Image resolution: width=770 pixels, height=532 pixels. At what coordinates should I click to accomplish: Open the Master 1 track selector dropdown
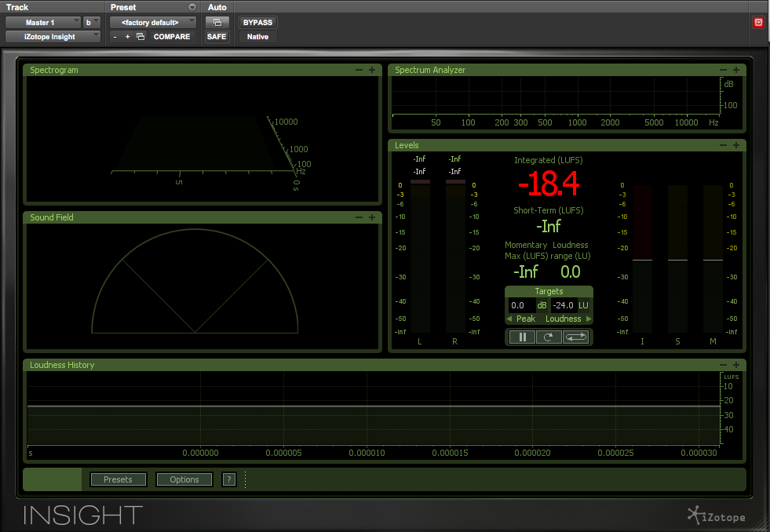[43, 23]
